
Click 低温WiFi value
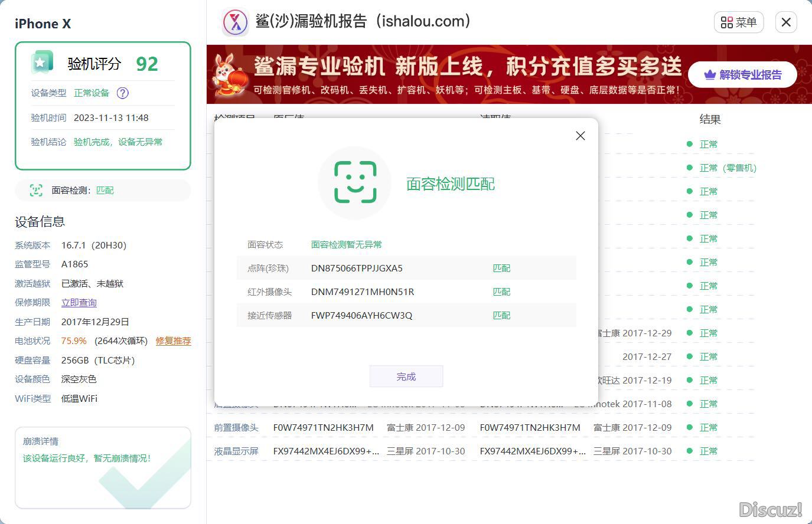pyautogui.click(x=80, y=398)
